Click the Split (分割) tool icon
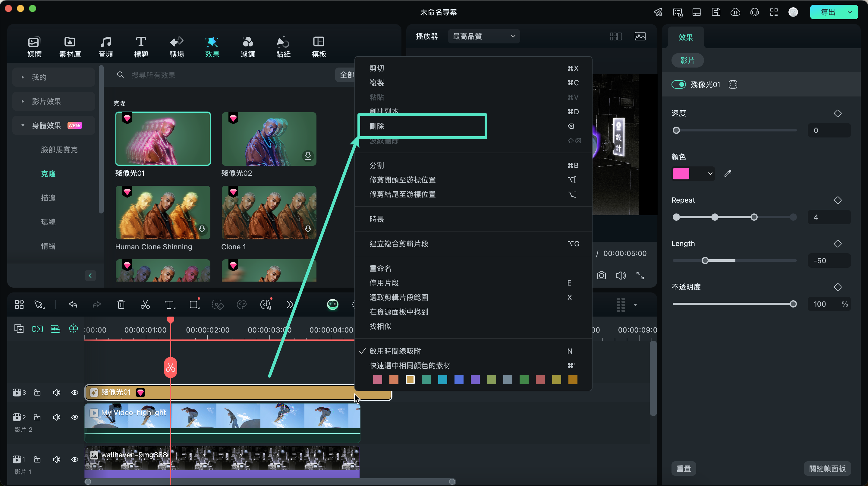868x486 pixels. (x=146, y=305)
